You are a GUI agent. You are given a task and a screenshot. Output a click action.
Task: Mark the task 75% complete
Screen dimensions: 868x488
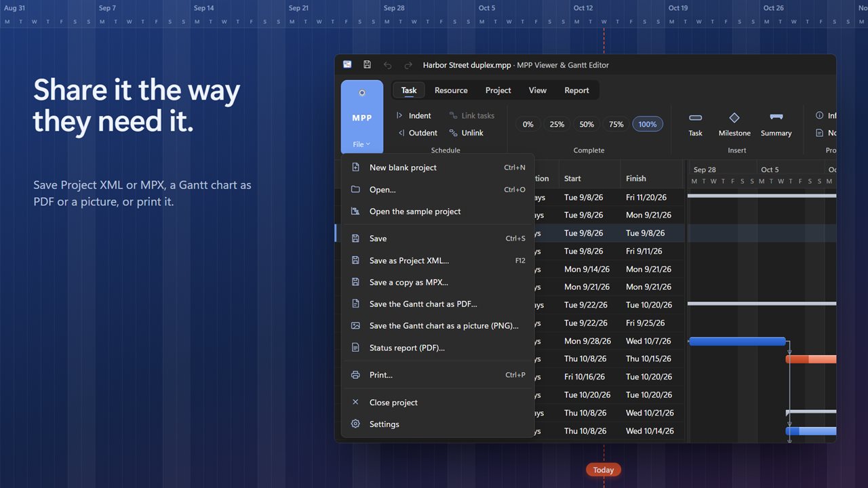[616, 125]
